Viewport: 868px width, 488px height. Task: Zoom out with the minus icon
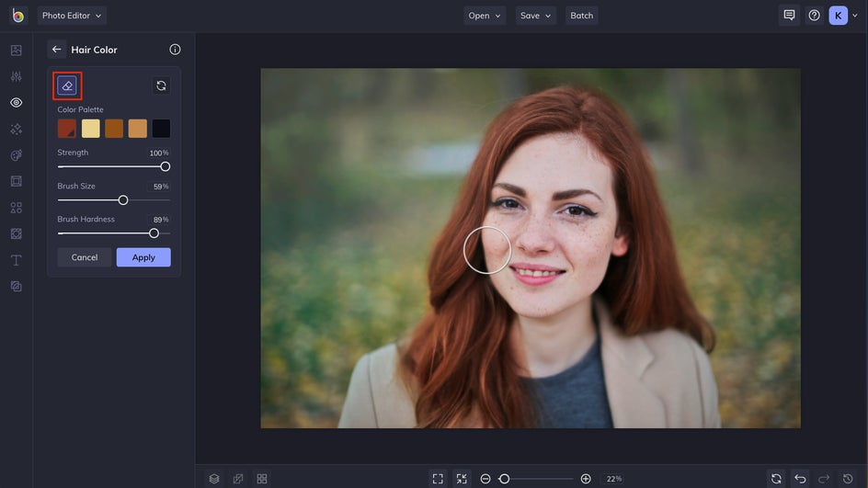[485, 479]
